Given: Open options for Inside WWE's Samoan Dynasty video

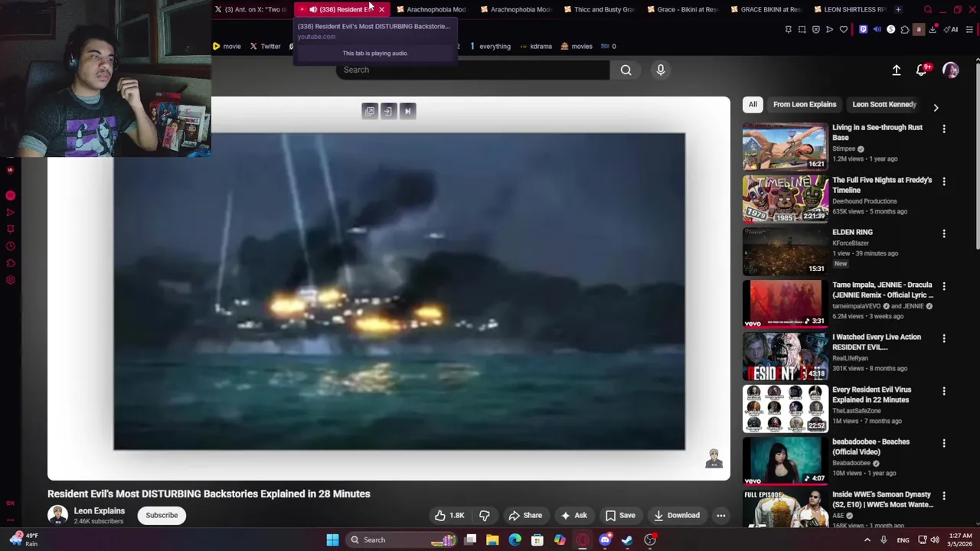Looking at the screenshot, I should 944,496.
